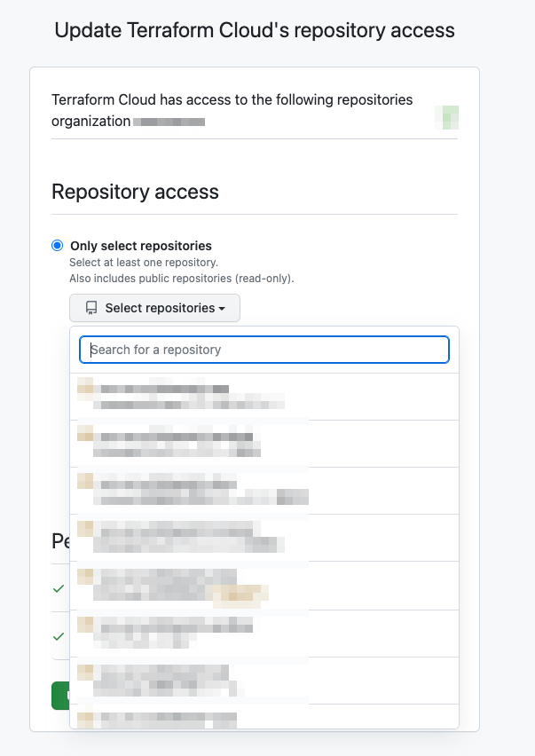This screenshot has width=535, height=756.
Task: Click the seventh repository's icon in the list
Action: pos(85,671)
